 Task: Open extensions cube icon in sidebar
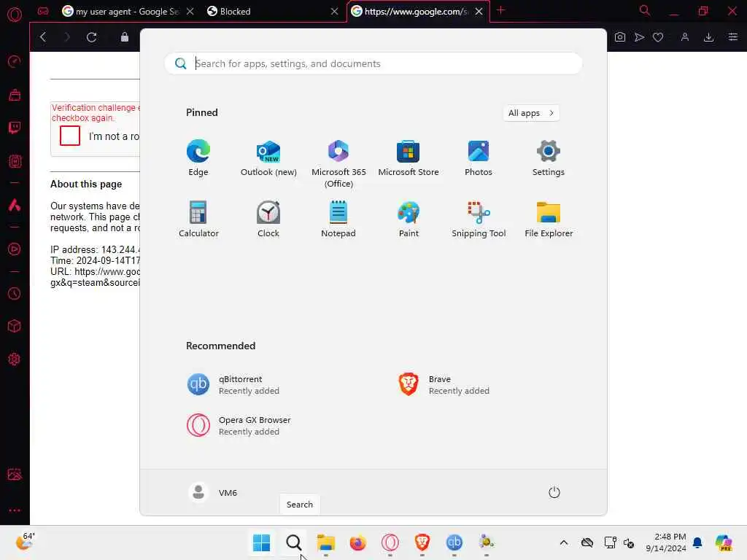(x=15, y=326)
